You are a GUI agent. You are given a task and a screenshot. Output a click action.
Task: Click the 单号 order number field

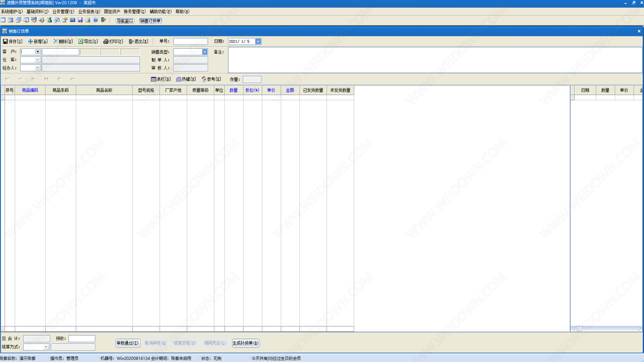191,41
